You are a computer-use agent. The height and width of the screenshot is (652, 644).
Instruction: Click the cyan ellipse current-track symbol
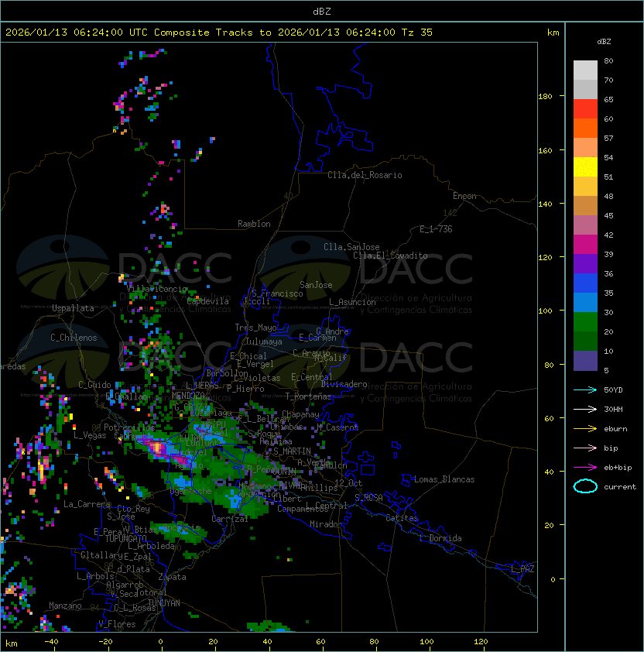point(585,486)
